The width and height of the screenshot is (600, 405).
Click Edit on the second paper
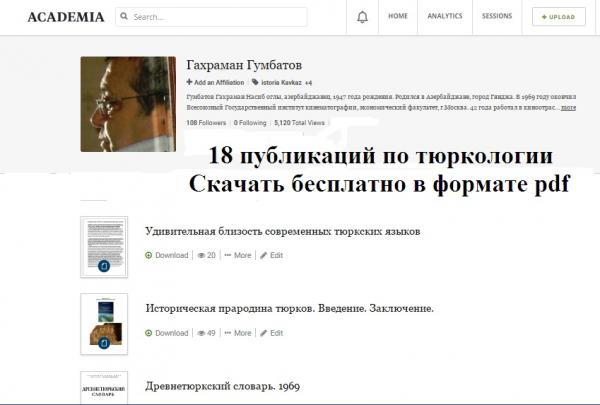pos(272,333)
